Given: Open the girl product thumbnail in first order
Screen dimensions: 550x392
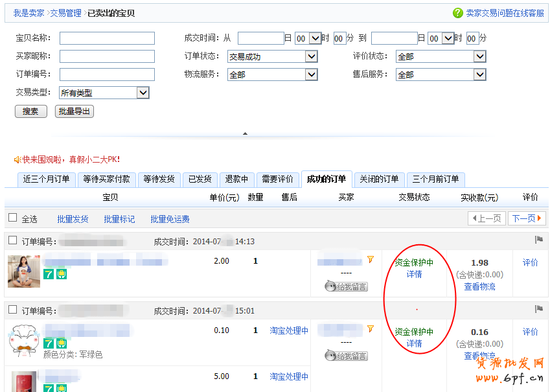Looking at the screenshot, I should pyautogui.click(x=24, y=271).
